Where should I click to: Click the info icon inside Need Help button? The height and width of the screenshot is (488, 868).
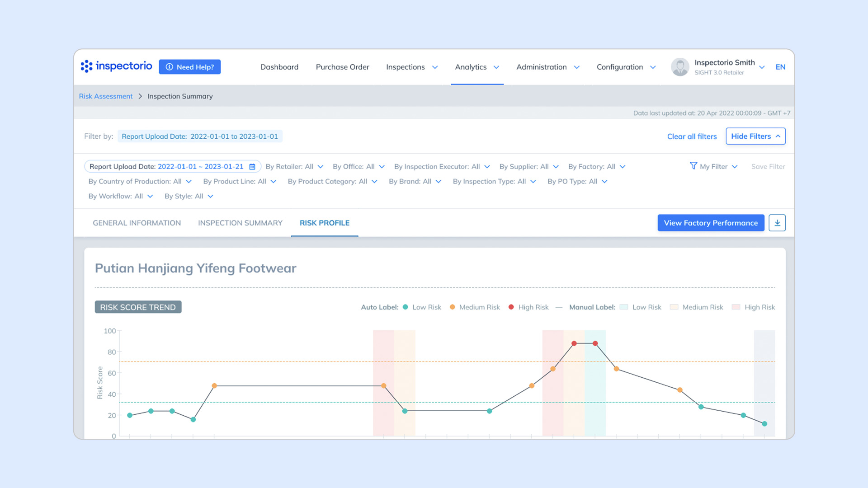(x=170, y=66)
